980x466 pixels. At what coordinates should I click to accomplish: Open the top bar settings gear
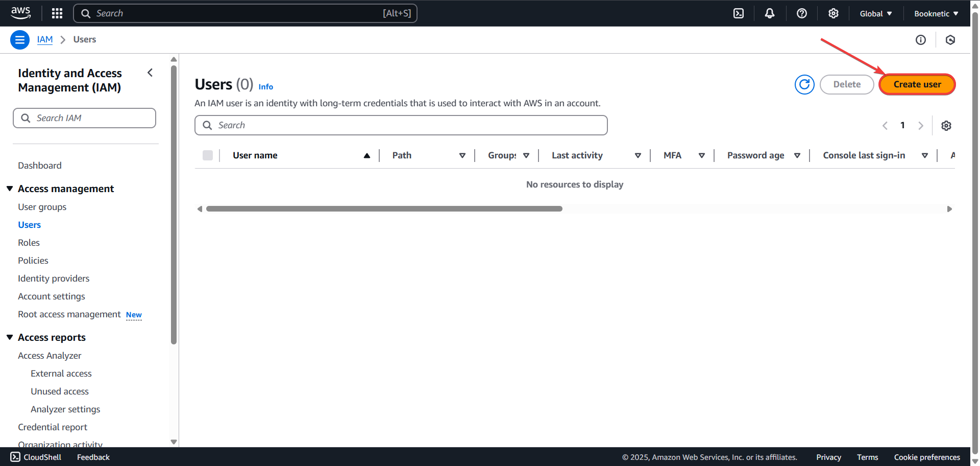(x=834, y=13)
